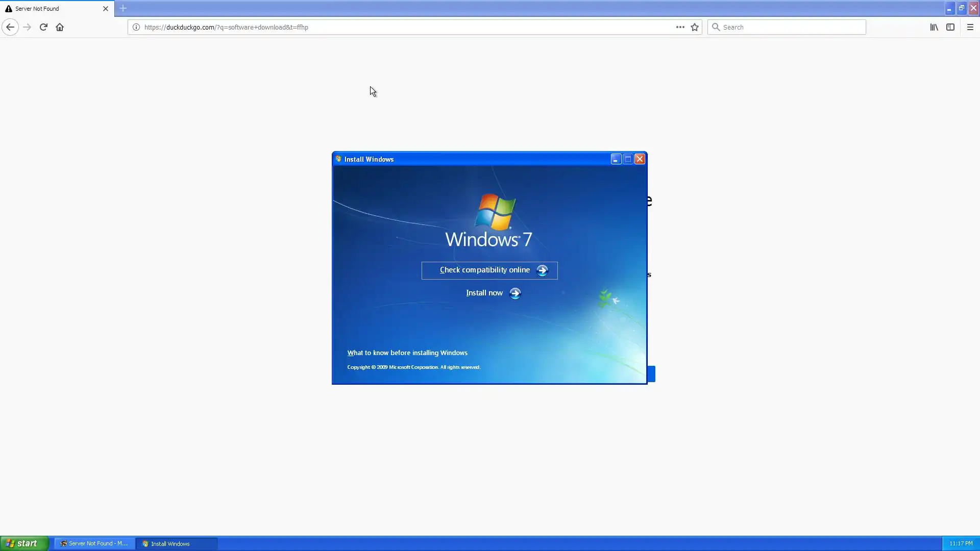Switch to Install Windows taskbar item
Image resolution: width=980 pixels, height=551 pixels.
176,544
